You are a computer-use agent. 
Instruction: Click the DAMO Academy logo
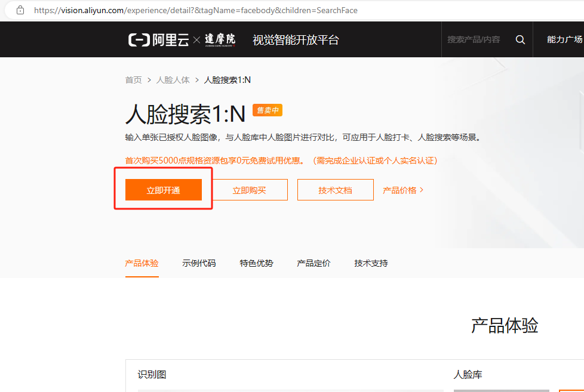220,40
